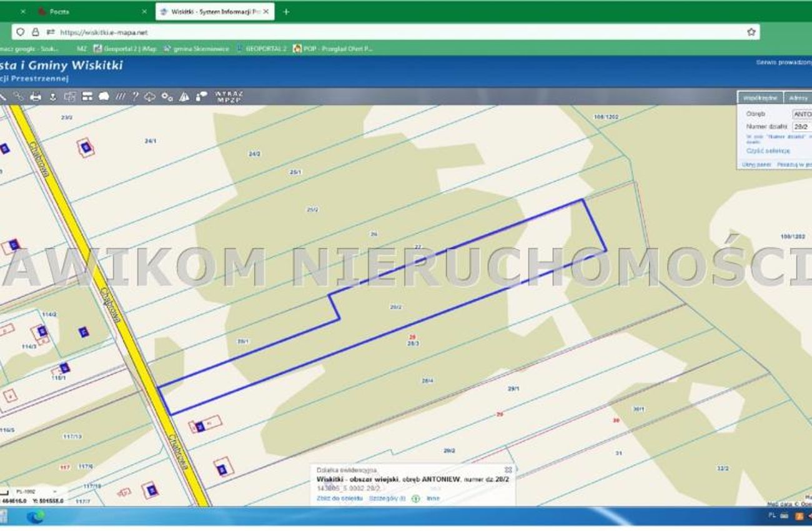
Task: Click the warning triangle icon in toolbar
Action: pos(184,96)
